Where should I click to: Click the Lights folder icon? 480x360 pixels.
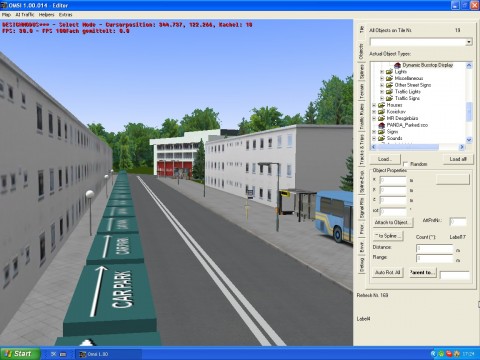(x=389, y=72)
